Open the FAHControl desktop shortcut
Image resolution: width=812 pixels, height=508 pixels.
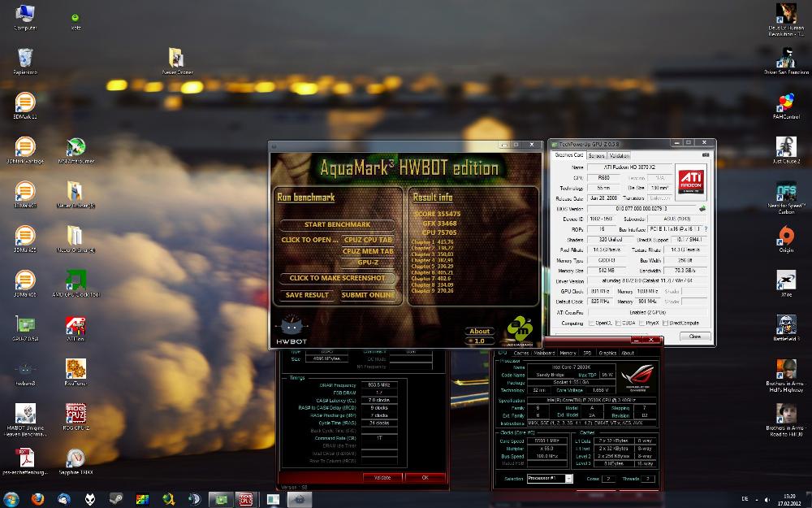[786, 106]
